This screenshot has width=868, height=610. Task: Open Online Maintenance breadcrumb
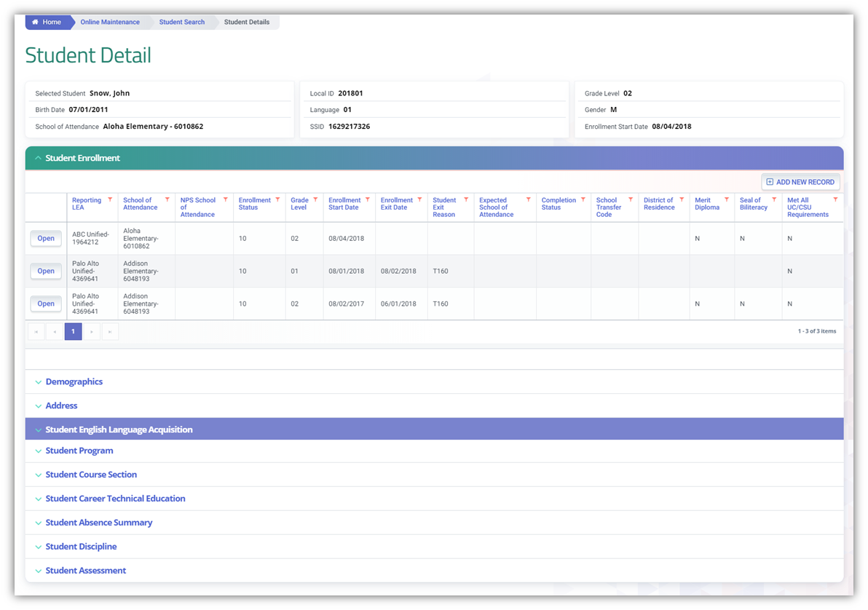tap(110, 23)
